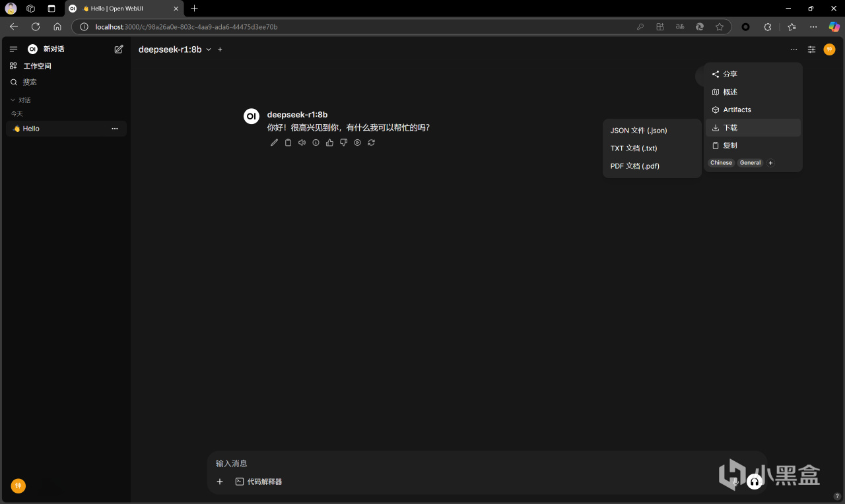Open the tab actions menu icon
Image resolution: width=845 pixels, height=504 pixels.
point(51,9)
